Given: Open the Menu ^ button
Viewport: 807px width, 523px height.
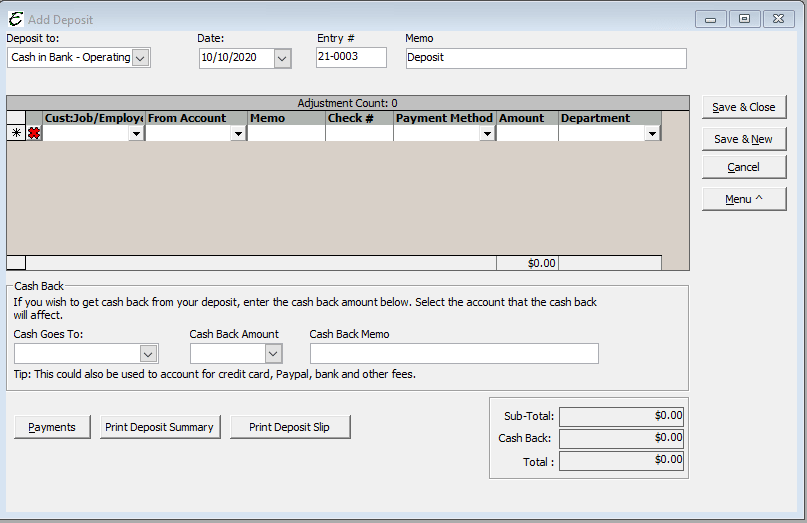Looking at the screenshot, I should pos(744,199).
